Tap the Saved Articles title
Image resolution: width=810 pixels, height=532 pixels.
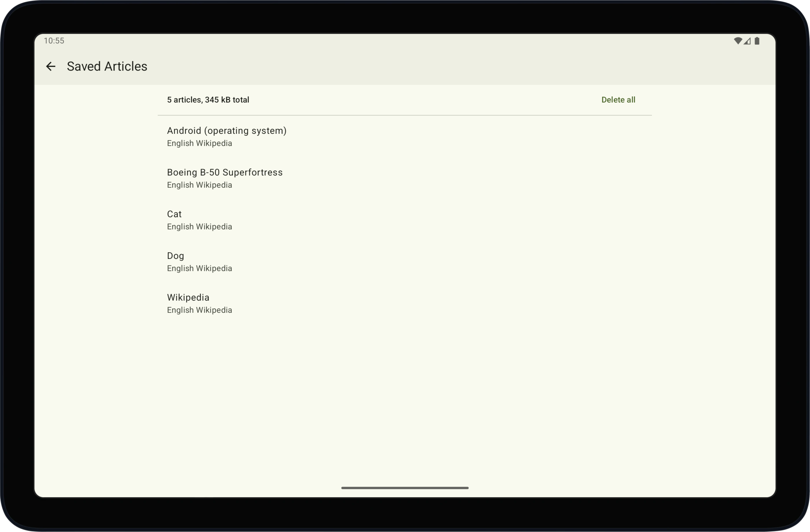(107, 66)
